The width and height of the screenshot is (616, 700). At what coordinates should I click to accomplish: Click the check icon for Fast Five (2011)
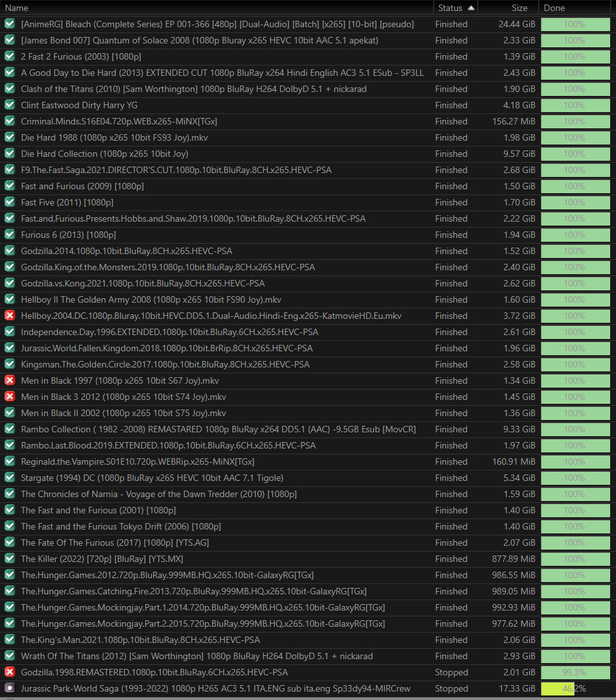(9, 202)
